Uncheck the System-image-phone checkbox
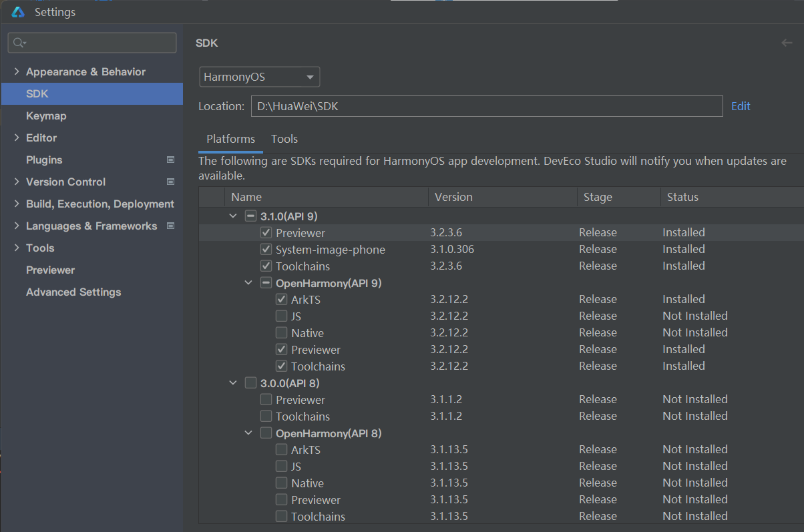This screenshot has height=532, width=804. pos(266,250)
